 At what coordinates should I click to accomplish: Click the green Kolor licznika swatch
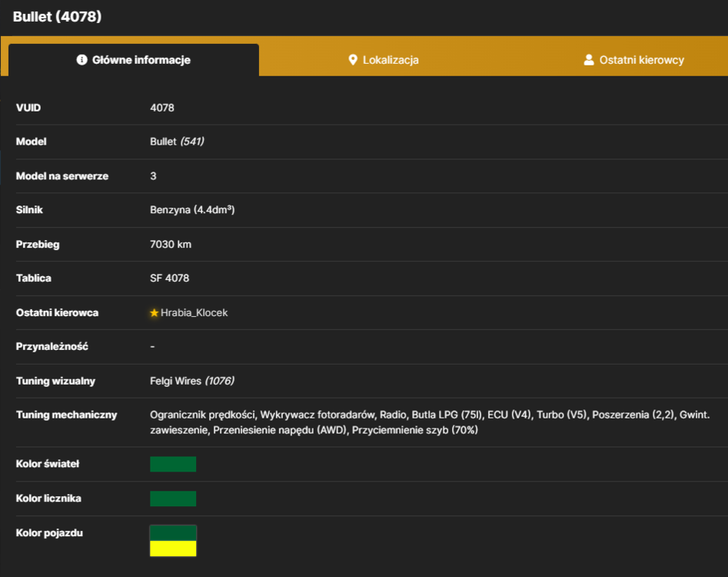click(x=173, y=499)
